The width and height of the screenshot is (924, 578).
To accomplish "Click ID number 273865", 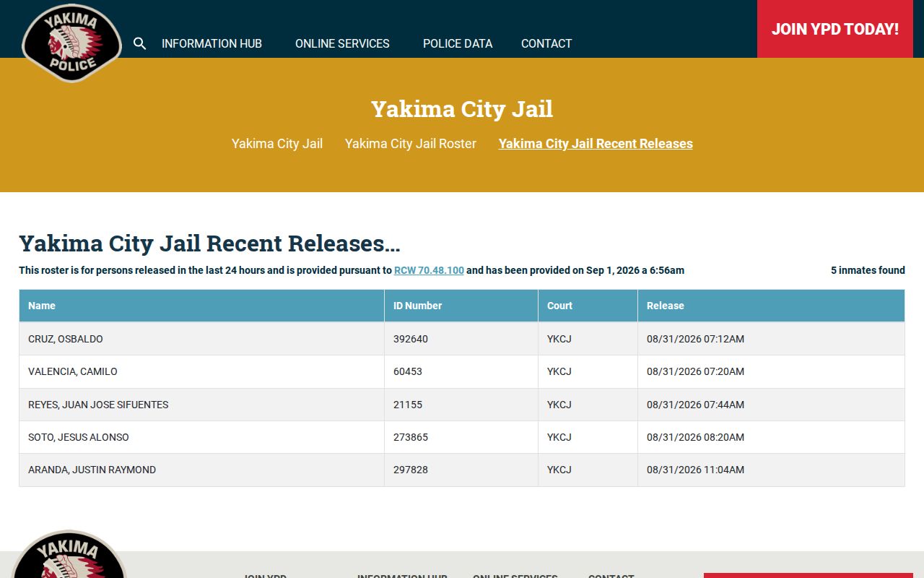I will pos(411,437).
